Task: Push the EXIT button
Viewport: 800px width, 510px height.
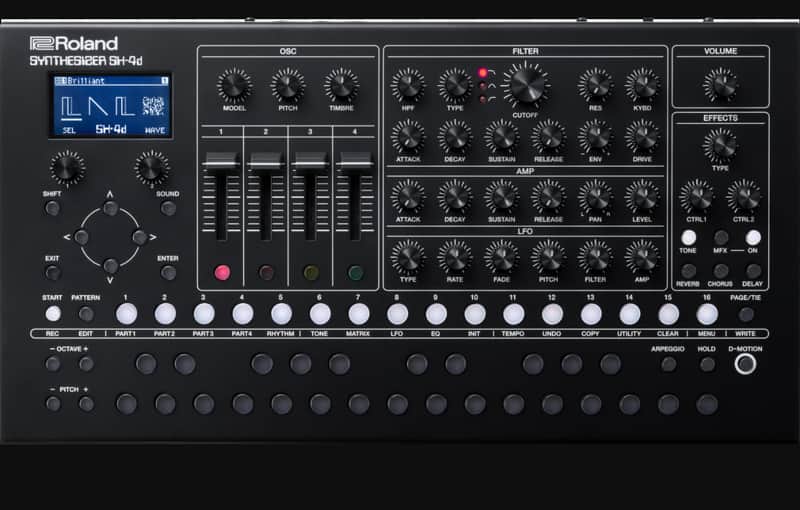Action: click(x=53, y=273)
